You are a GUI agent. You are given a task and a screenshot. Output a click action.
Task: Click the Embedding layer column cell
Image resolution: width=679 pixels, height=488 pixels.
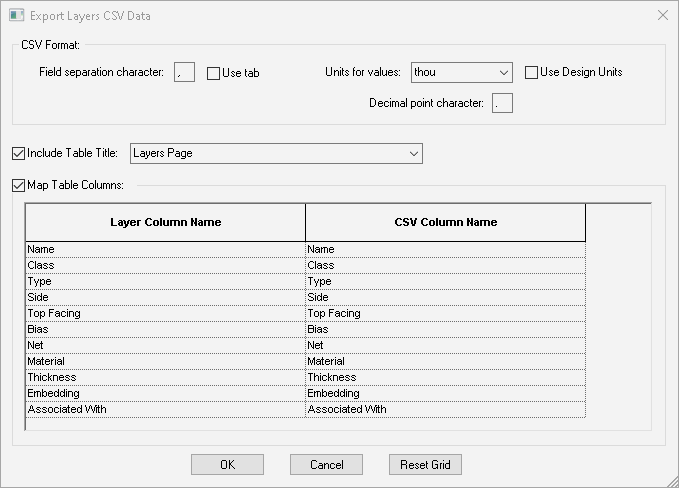click(x=165, y=393)
